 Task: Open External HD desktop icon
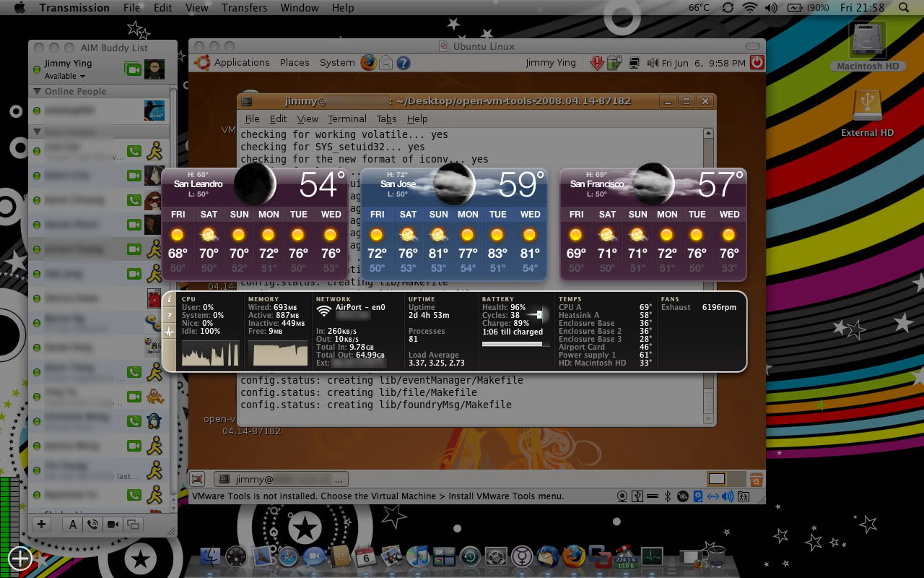867,113
